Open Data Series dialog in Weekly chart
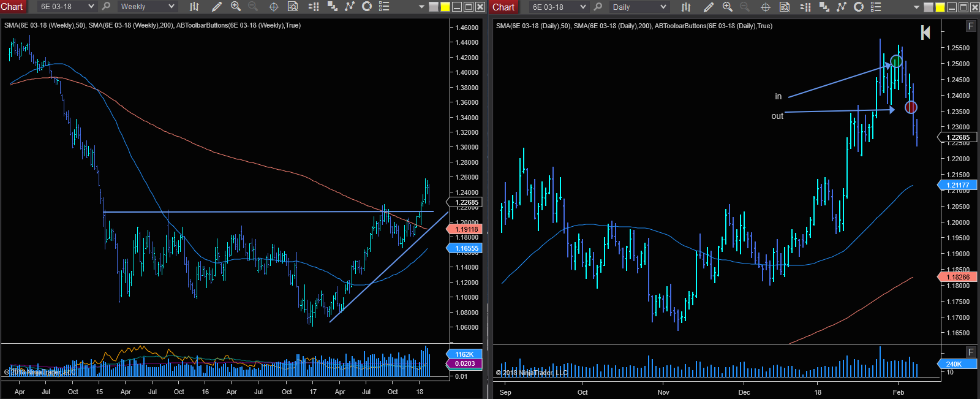The height and width of the screenshot is (399, 980). pyautogui.click(x=333, y=7)
